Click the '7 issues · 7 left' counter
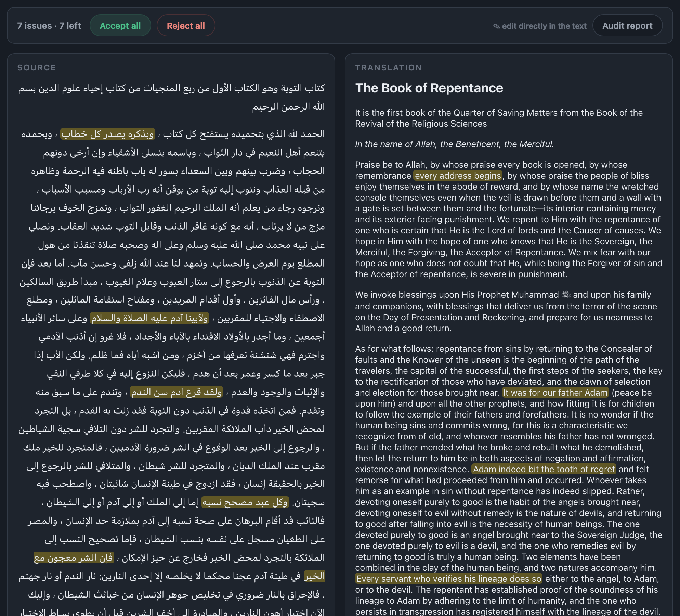680x616 pixels. coord(49,26)
